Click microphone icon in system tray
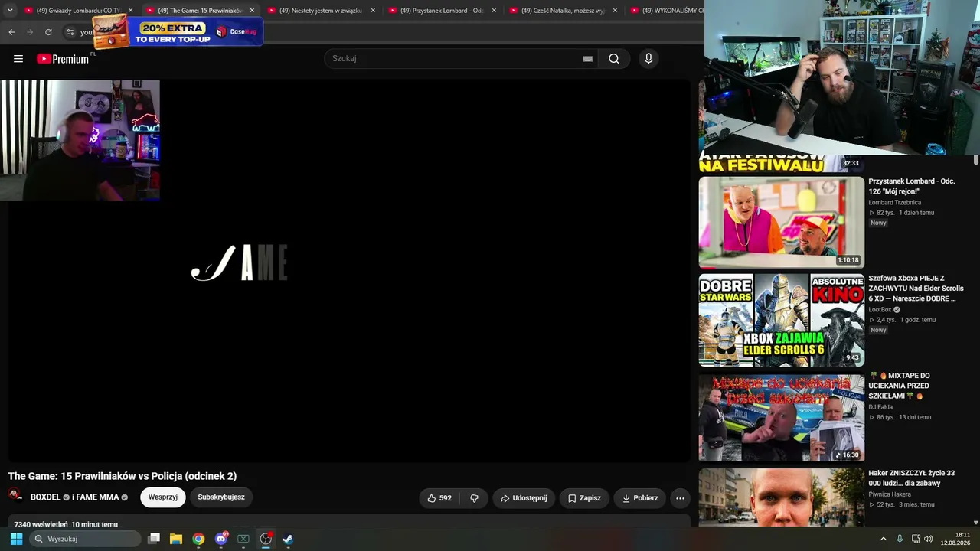This screenshot has width=980, height=551. [900, 539]
